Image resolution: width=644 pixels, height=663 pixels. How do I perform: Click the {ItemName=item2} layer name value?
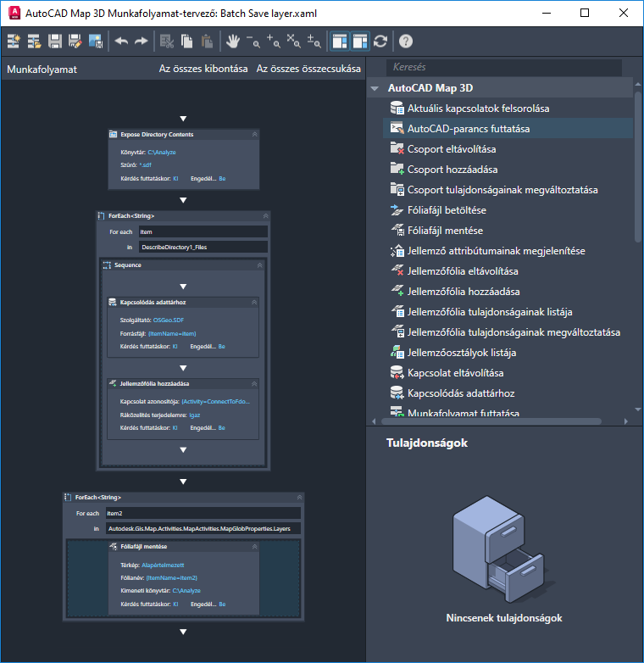(171, 577)
